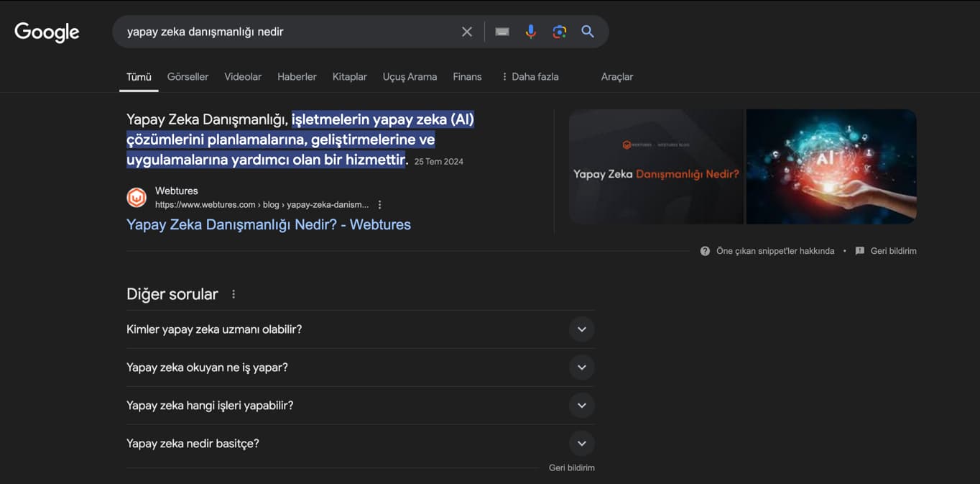Click the question mark icon about snippets
980x484 pixels.
click(705, 251)
